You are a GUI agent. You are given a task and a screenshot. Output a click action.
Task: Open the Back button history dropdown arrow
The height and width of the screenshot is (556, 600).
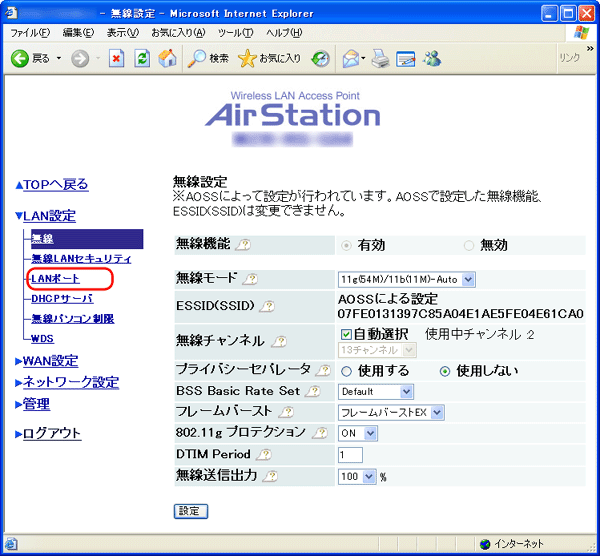tap(59, 59)
